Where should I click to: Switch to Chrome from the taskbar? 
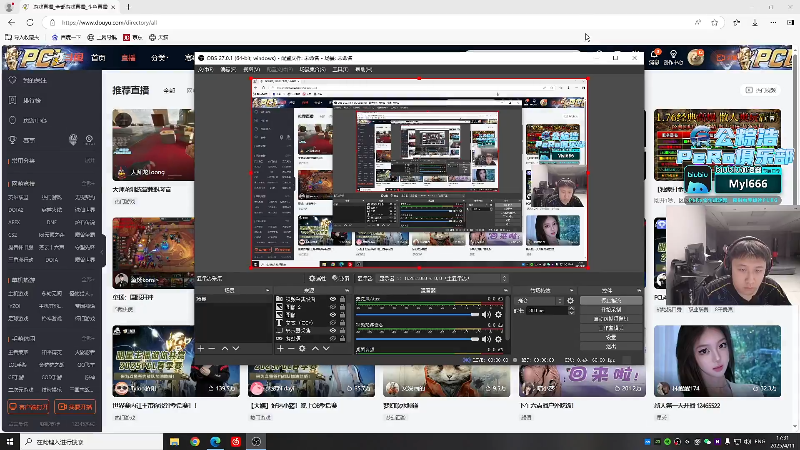(x=195, y=442)
